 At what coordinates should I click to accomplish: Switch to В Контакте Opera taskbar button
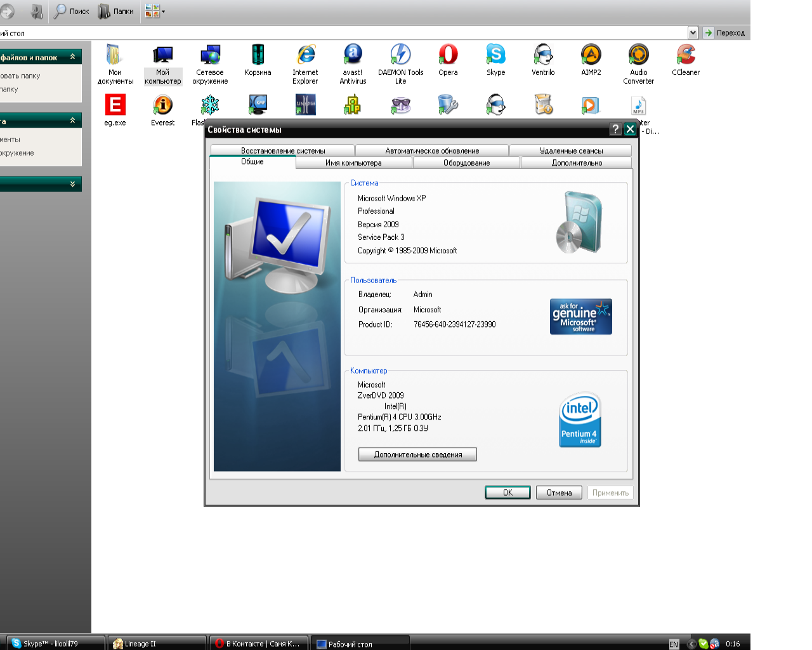tap(259, 643)
